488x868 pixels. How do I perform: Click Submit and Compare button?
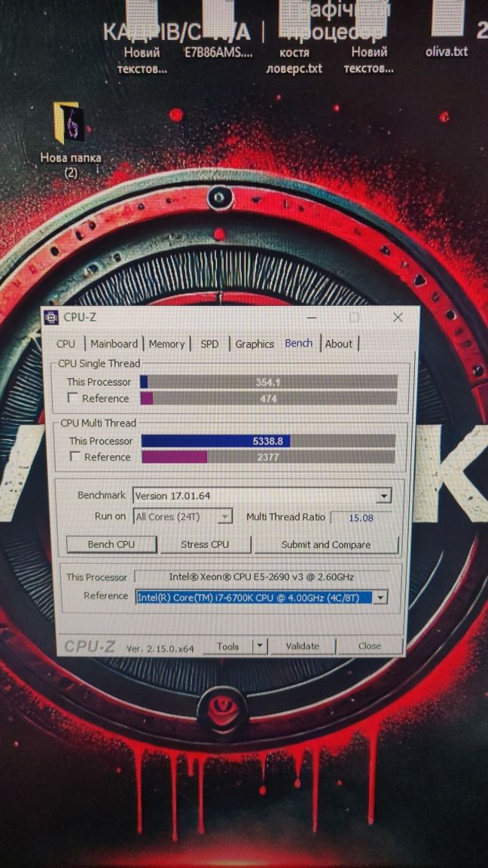tap(326, 545)
